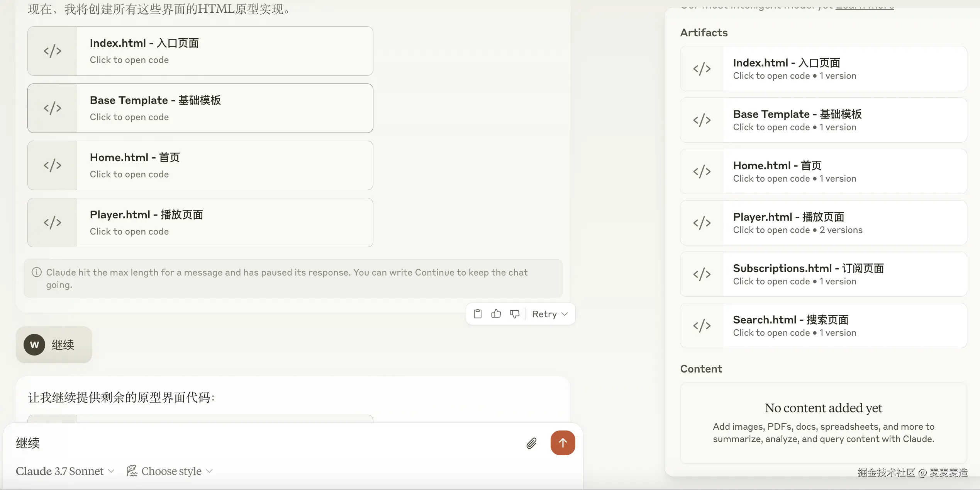The width and height of the screenshot is (980, 490).
Task: Click code icon of Search.html artifact
Action: [x=702, y=326]
